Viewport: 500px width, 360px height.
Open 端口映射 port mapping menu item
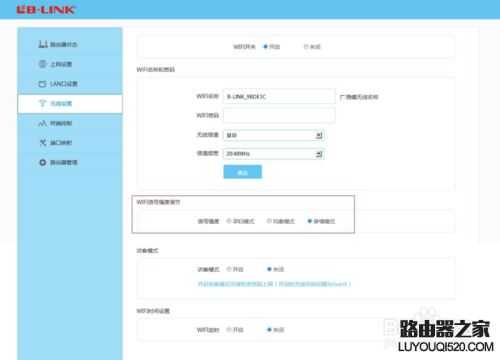tap(70, 143)
